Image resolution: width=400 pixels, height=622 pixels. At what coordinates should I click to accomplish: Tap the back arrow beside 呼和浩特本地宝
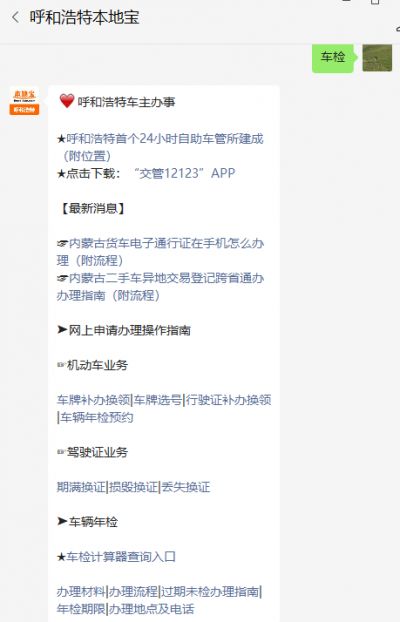tap(15, 17)
